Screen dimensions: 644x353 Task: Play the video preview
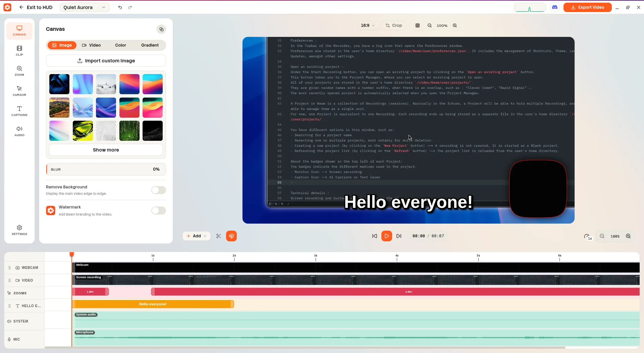pyautogui.click(x=387, y=236)
